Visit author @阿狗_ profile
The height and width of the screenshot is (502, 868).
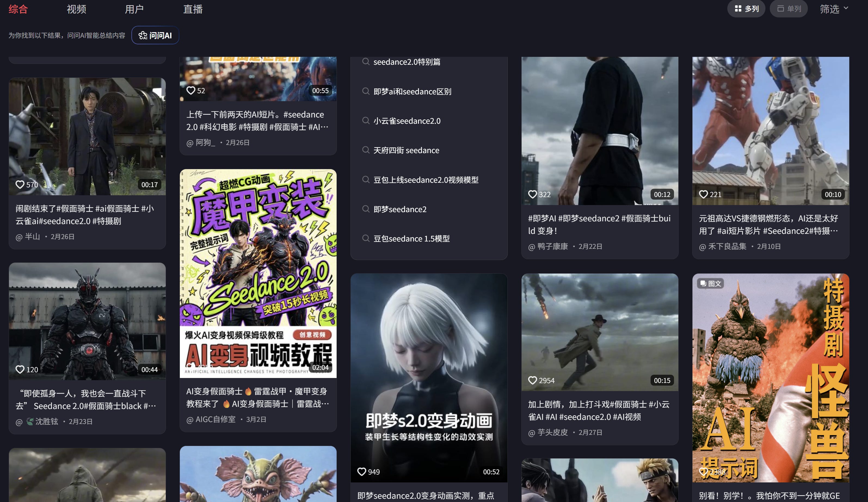click(201, 142)
